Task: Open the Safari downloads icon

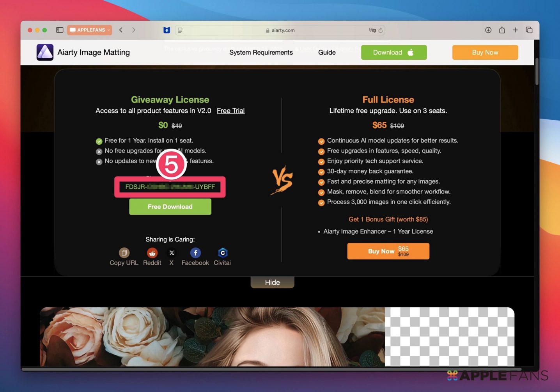Action: 488,30
